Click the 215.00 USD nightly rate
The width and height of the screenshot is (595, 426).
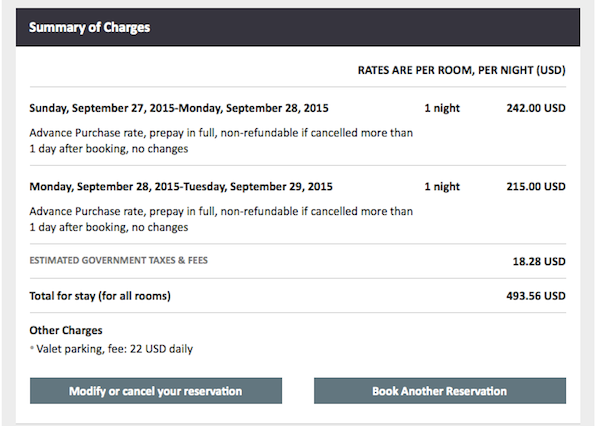(536, 187)
